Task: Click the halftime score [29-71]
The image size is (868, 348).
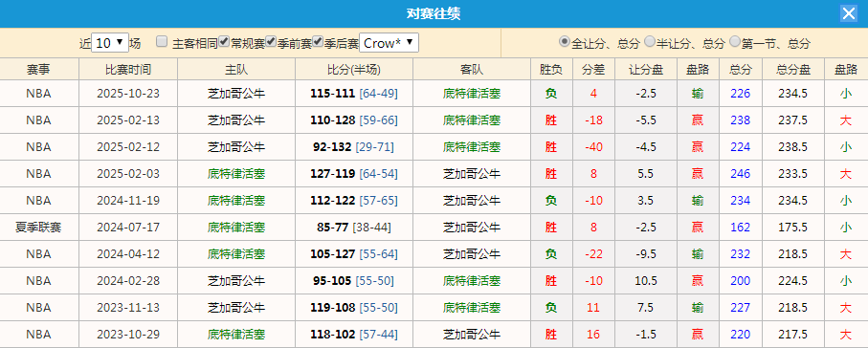Action: (375, 146)
